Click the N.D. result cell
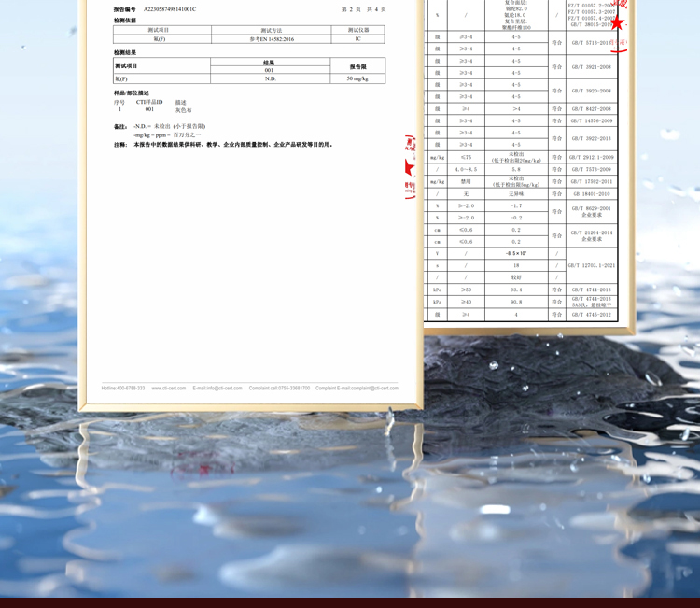Viewport: 700px width, 608px height. tap(270, 78)
